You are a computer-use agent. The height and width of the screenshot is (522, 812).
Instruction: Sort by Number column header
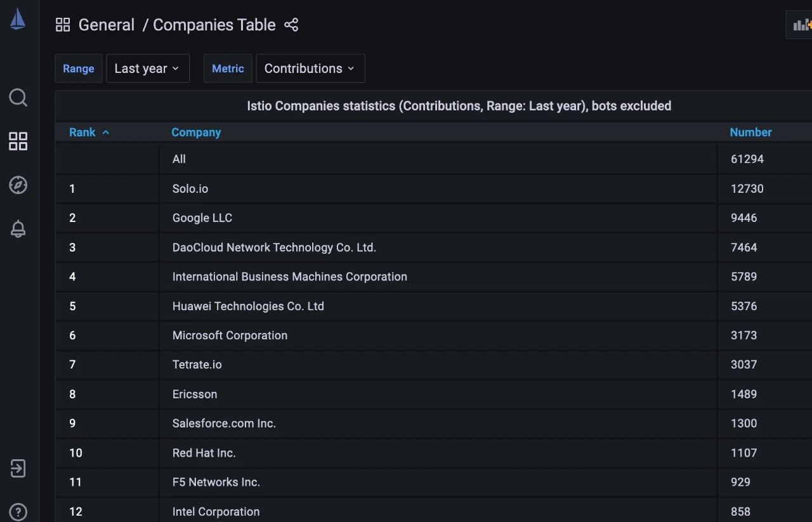[750, 132]
